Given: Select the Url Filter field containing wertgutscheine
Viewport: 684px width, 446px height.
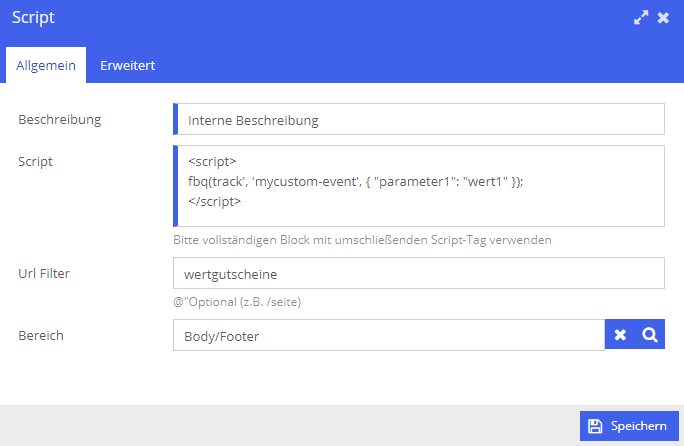Looking at the screenshot, I should pos(419,273).
